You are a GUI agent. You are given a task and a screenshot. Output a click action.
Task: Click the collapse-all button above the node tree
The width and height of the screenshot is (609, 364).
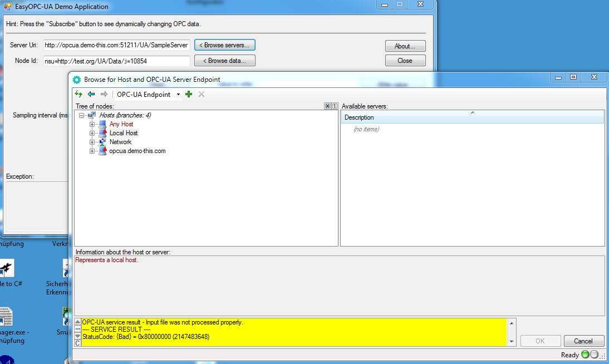[327, 106]
